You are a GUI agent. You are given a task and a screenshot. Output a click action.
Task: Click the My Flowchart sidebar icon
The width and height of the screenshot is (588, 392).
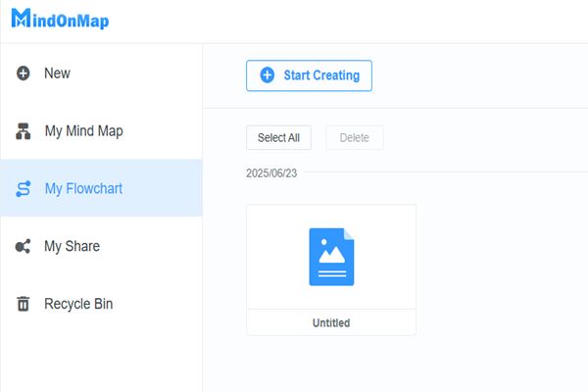(24, 189)
